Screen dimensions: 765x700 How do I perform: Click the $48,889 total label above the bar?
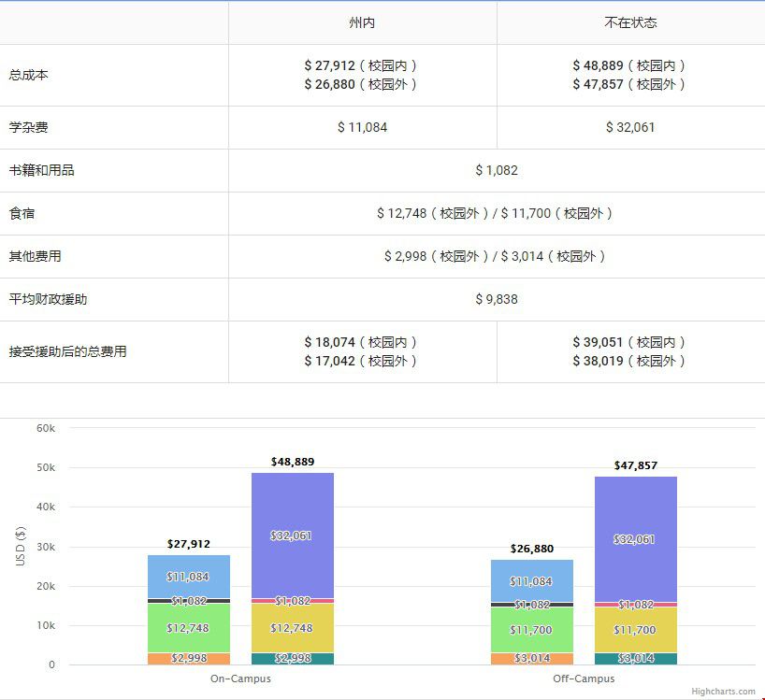[292, 462]
